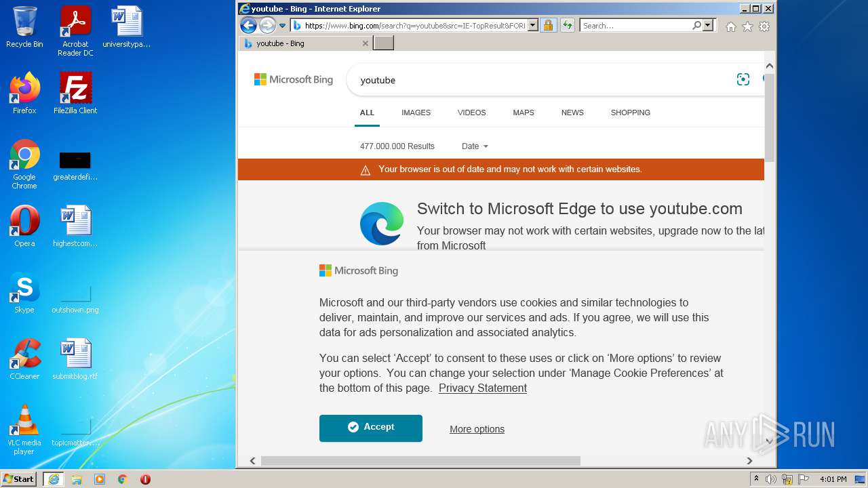The height and width of the screenshot is (488, 868).
Task: Click the security lock icon in address bar
Action: [548, 25]
